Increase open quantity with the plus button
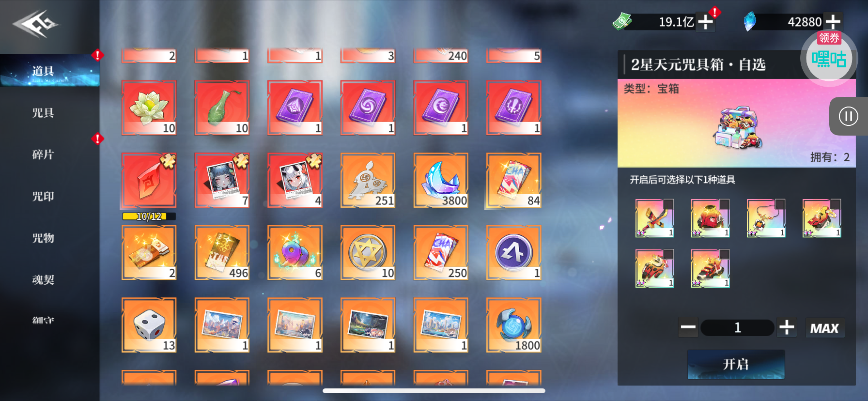The image size is (868, 401). 787,328
